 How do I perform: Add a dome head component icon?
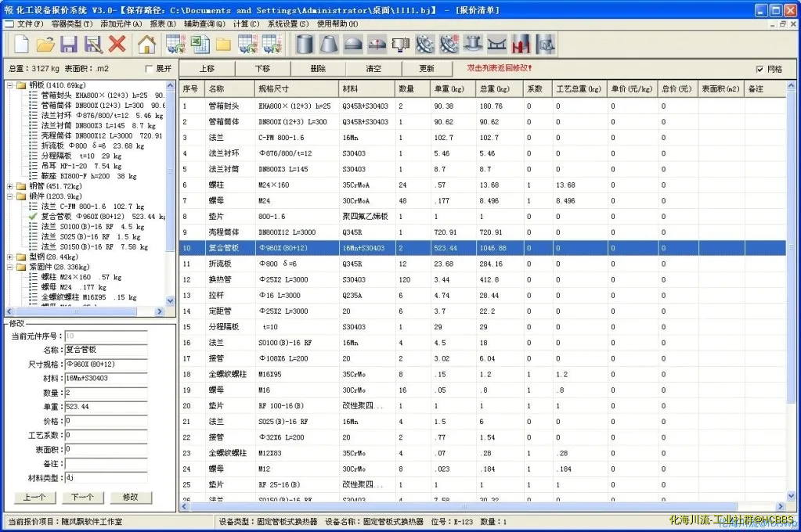point(352,45)
